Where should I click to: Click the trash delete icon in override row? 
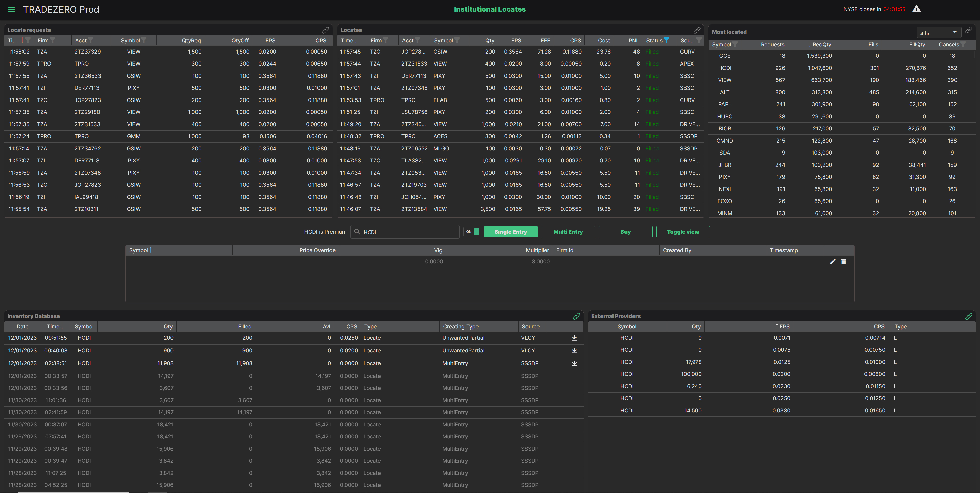(843, 261)
